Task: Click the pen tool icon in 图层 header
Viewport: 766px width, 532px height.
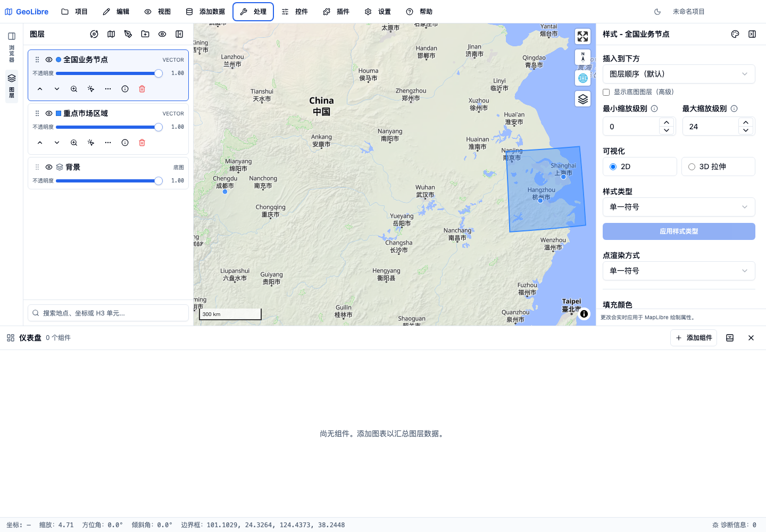Action: point(128,34)
